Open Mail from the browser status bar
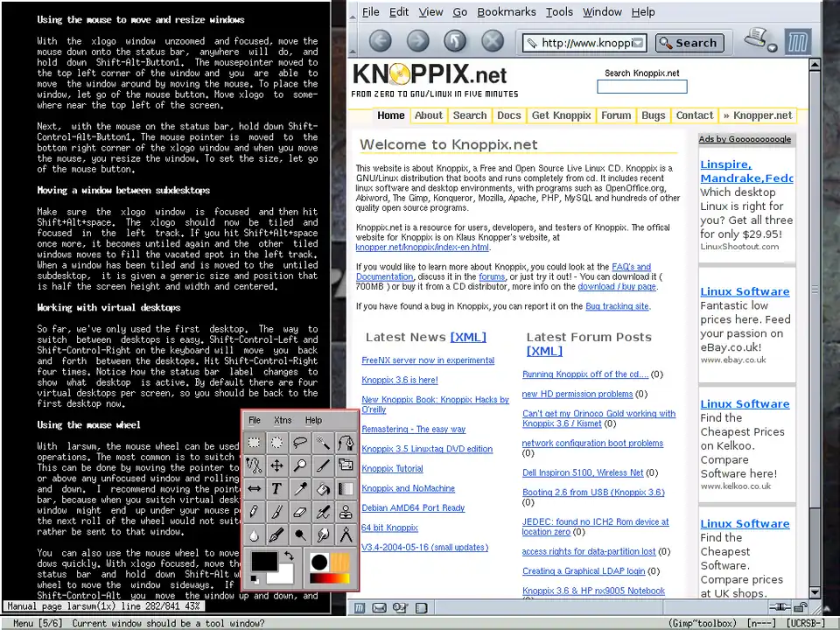The width and height of the screenshot is (840, 630). tap(379, 607)
